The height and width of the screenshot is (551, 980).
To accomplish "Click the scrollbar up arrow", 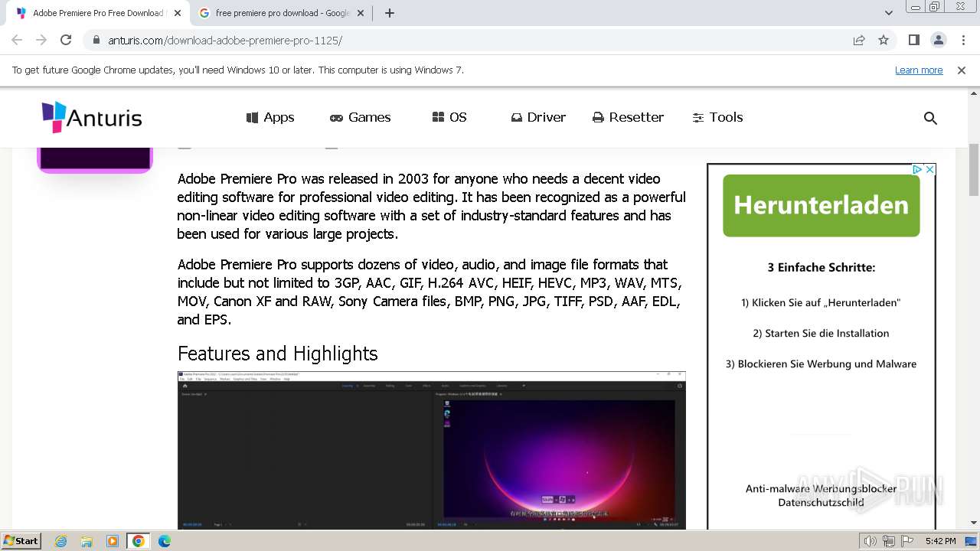I will [974, 93].
